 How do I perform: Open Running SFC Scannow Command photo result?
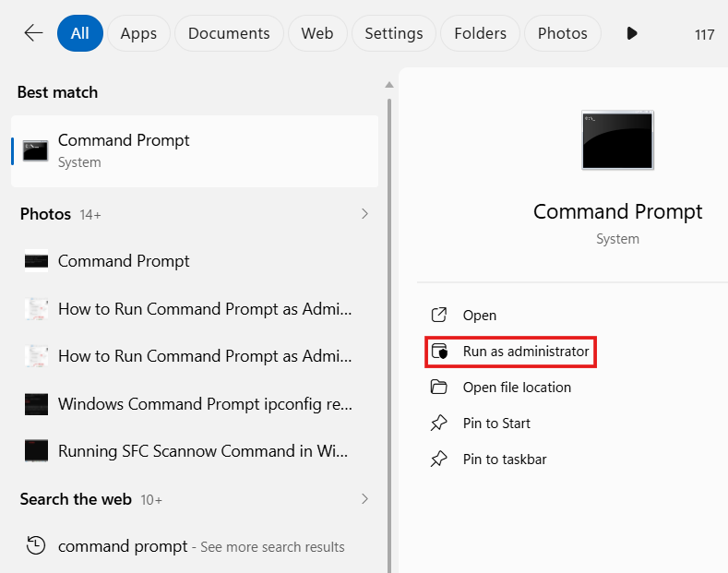point(195,451)
